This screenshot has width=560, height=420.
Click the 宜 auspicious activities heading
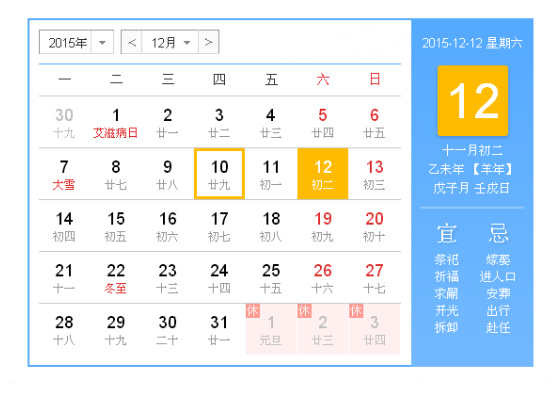click(447, 233)
